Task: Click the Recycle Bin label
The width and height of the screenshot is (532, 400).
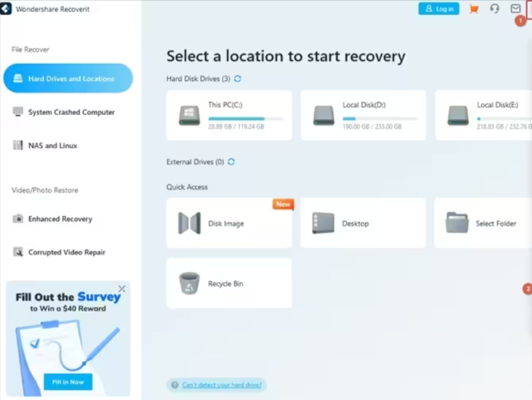Action: pyautogui.click(x=226, y=284)
